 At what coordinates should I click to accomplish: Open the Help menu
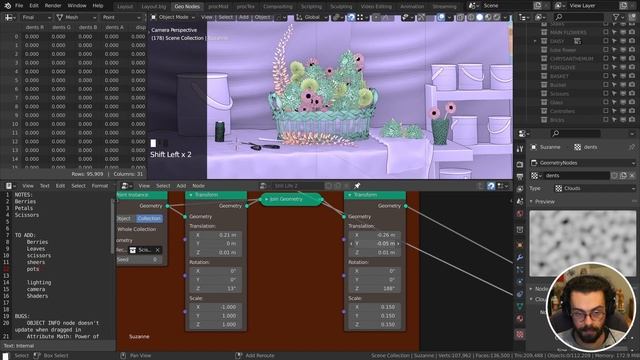(98, 6)
